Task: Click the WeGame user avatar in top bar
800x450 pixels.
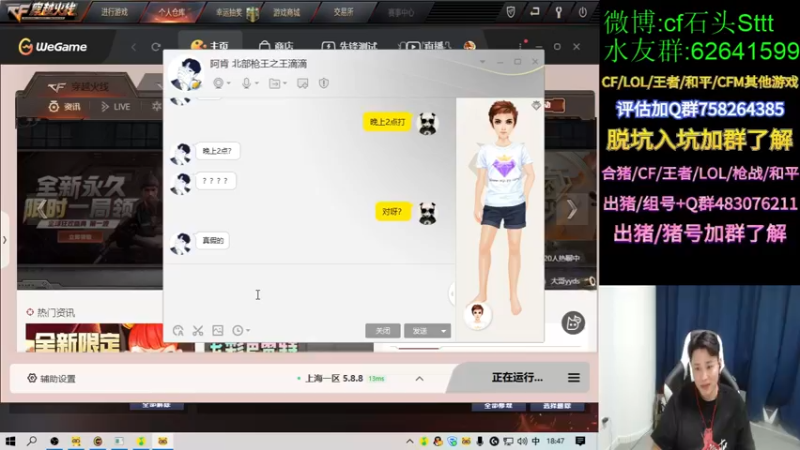Action: tap(469, 46)
